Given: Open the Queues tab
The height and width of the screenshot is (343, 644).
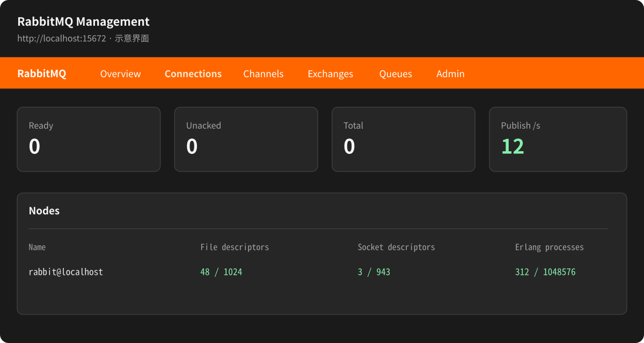Looking at the screenshot, I should tap(396, 74).
